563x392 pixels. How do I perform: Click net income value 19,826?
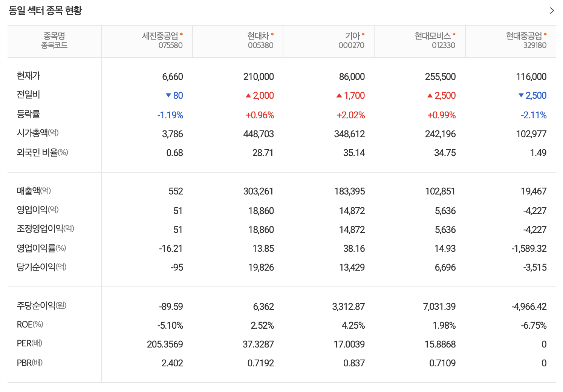coord(261,267)
